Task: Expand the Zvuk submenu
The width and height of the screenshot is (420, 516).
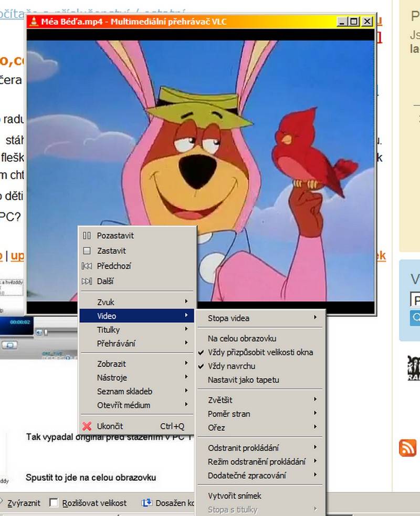Action: pyautogui.click(x=136, y=302)
